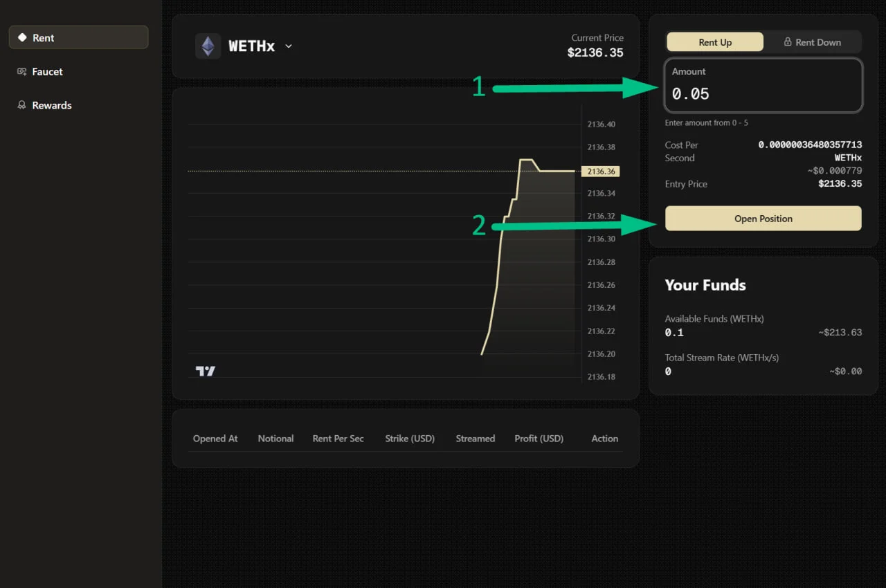Click the Entry Price $2136.35 value
Viewport: 886px width, 588px height.
tap(840, 184)
